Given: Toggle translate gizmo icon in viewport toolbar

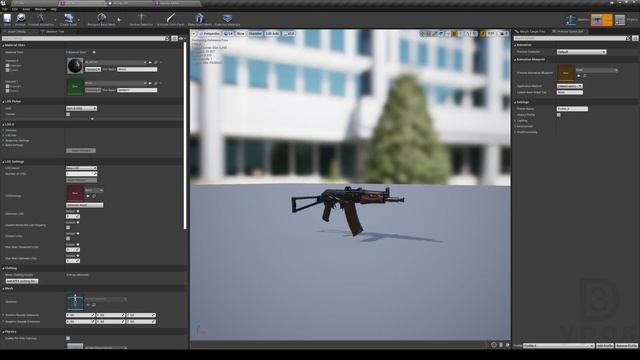Looking at the screenshot, I should [x=422, y=34].
